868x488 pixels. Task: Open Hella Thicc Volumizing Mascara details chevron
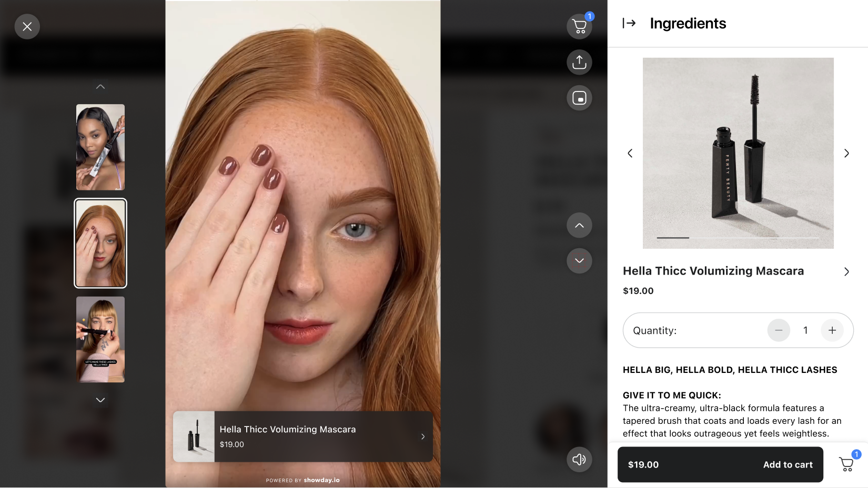coord(846,271)
